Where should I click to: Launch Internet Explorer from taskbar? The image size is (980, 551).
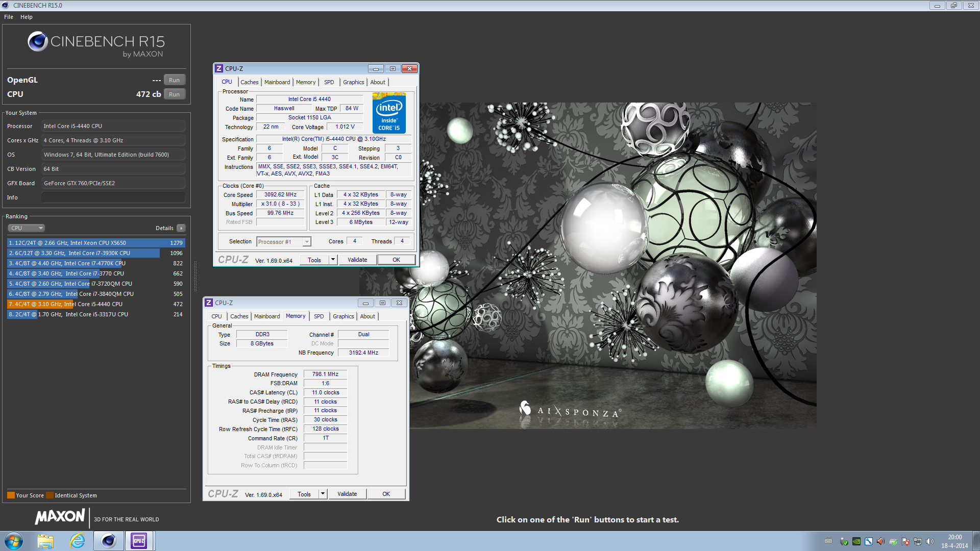[x=77, y=541]
